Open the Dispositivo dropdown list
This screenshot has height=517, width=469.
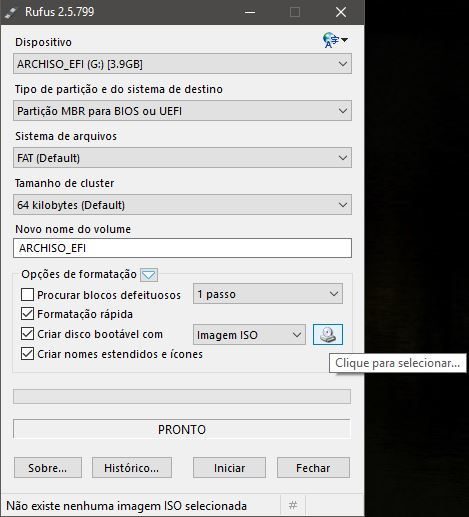(182, 64)
